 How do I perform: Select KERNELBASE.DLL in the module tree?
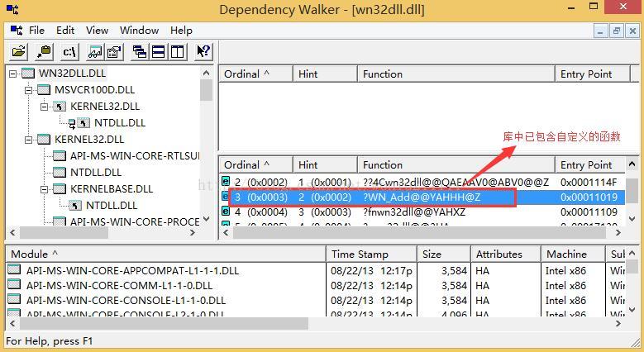click(x=112, y=188)
